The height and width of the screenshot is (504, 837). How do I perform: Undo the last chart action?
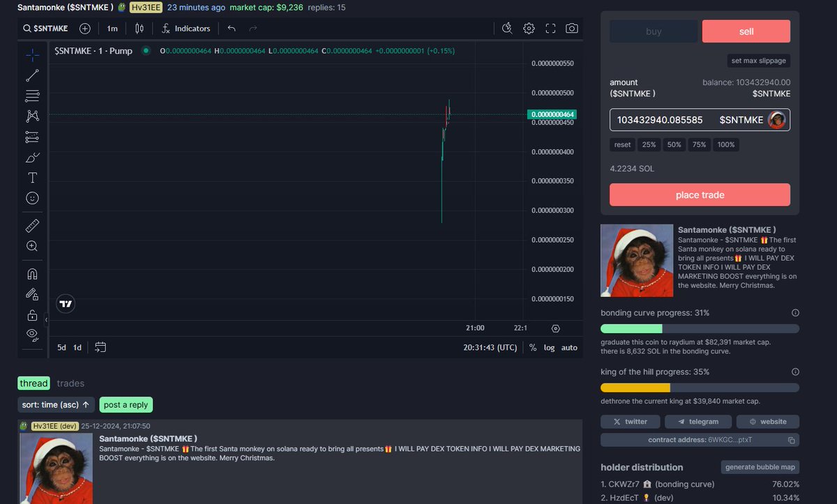click(232, 29)
